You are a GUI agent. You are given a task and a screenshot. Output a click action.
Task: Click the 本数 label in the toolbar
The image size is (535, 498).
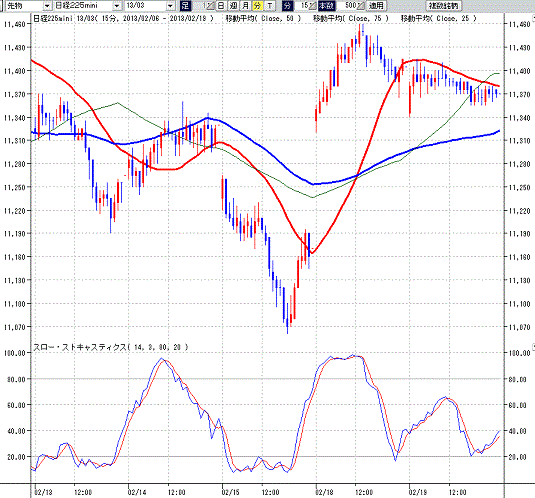click(327, 5)
